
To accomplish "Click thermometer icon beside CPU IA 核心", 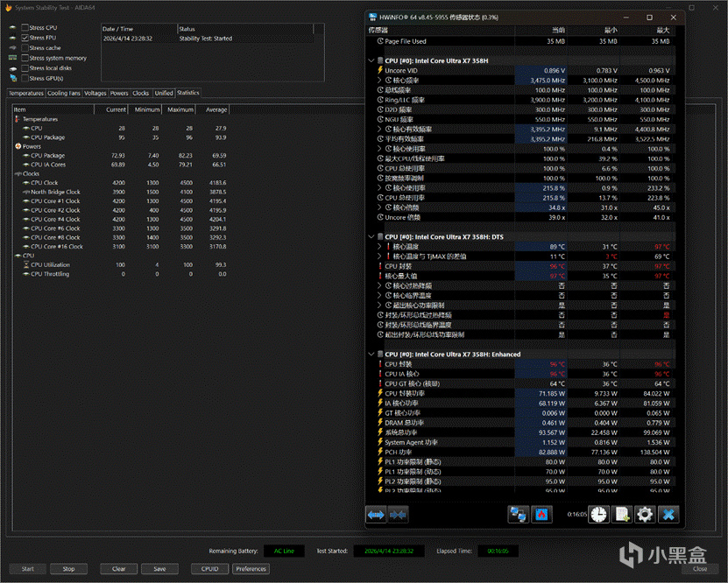I will pos(380,374).
